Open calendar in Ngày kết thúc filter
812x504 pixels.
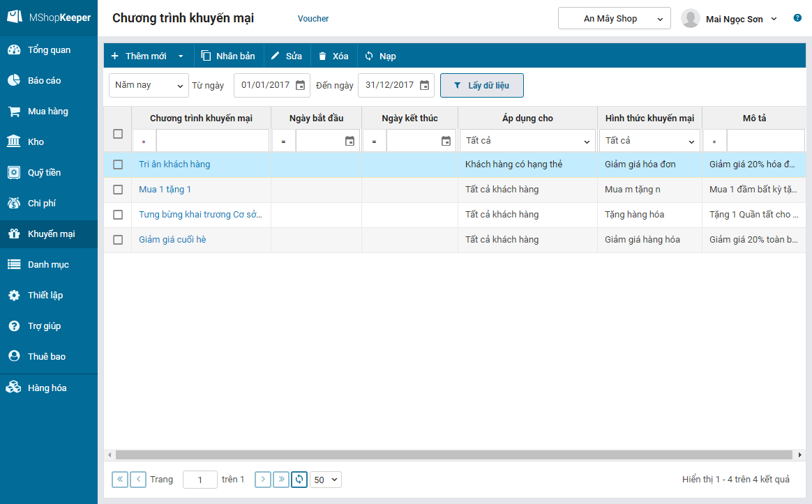[446, 141]
